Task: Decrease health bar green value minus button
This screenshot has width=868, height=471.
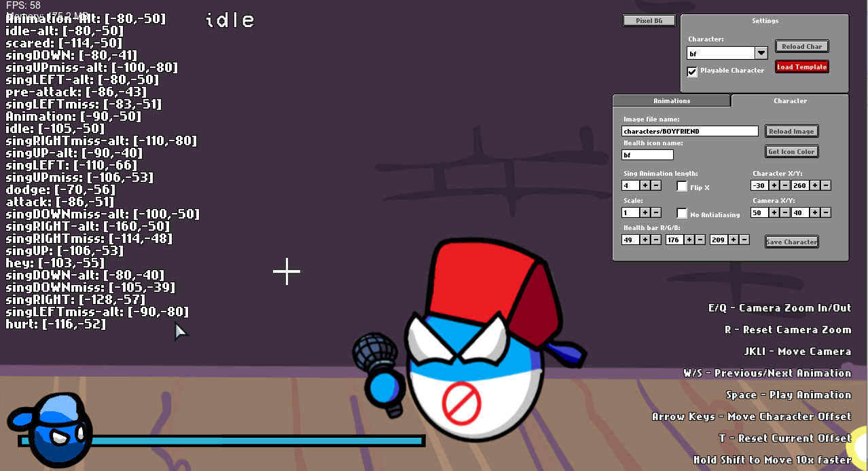Action: tap(699, 240)
